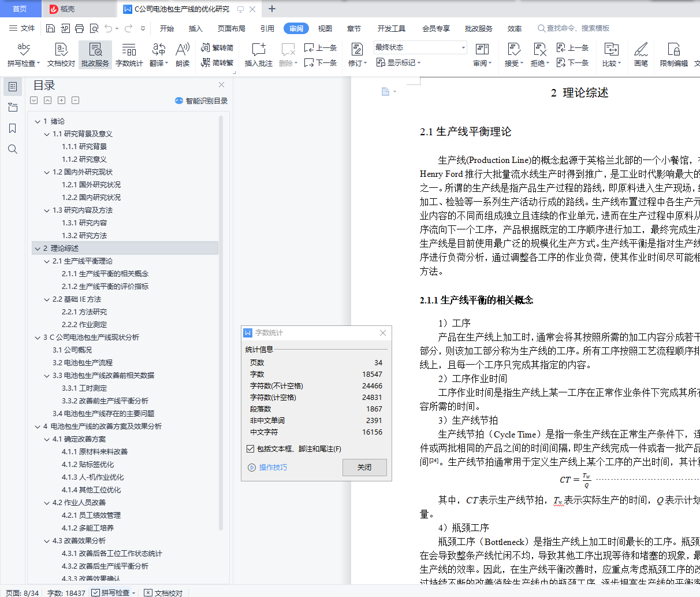Collapse the 1 绪论 tree node arrow
700x597 pixels.
pyautogui.click(x=38, y=121)
